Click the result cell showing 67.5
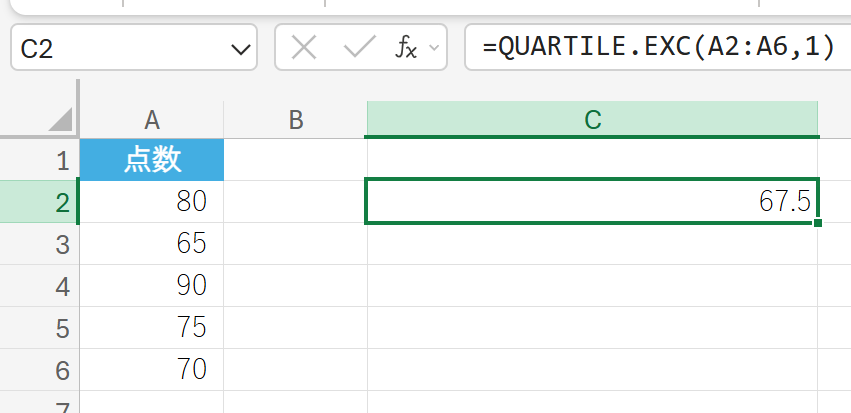851x413 pixels. (592, 202)
